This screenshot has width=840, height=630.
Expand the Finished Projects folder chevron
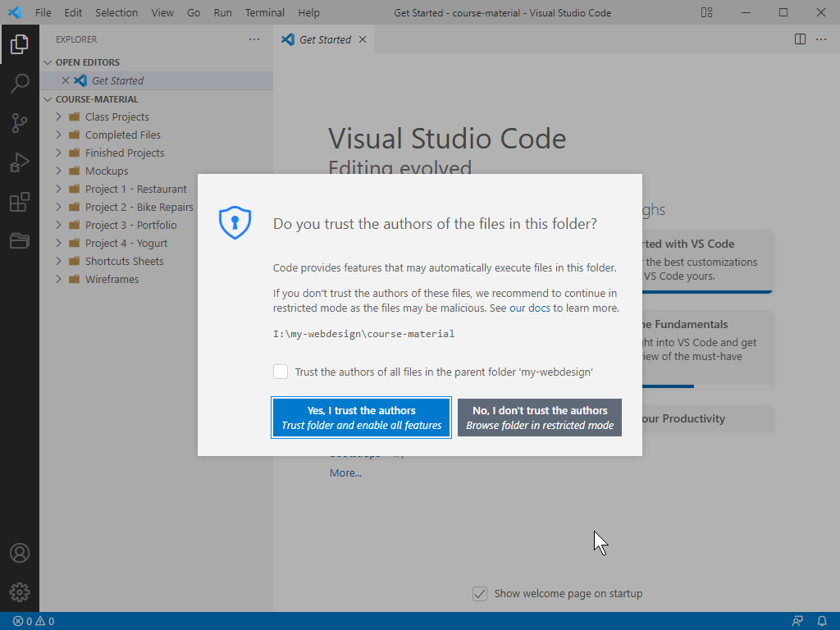[59, 153]
